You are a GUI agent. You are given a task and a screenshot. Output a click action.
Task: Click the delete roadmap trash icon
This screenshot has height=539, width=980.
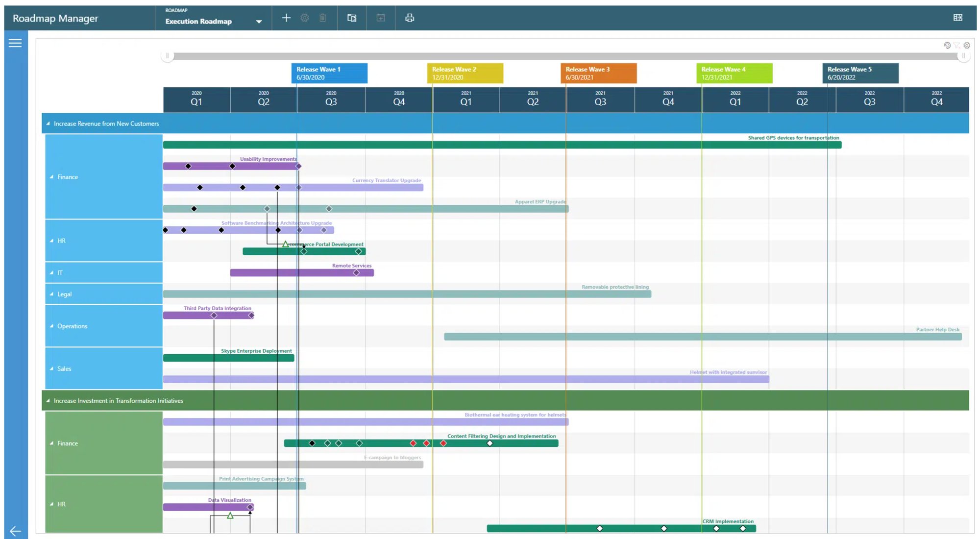click(322, 18)
